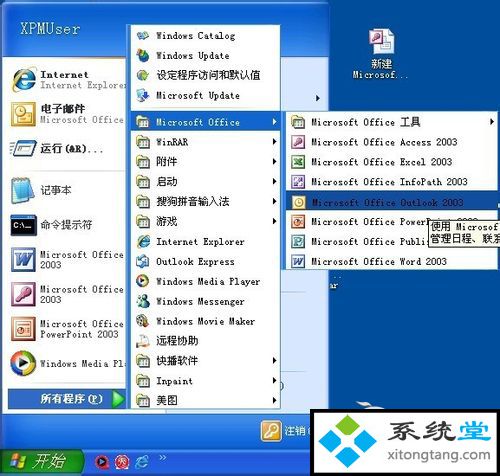The height and width of the screenshot is (476, 500).
Task: Open recent Microsoft Office Access 2003 shortcut
Action: click(x=67, y=294)
